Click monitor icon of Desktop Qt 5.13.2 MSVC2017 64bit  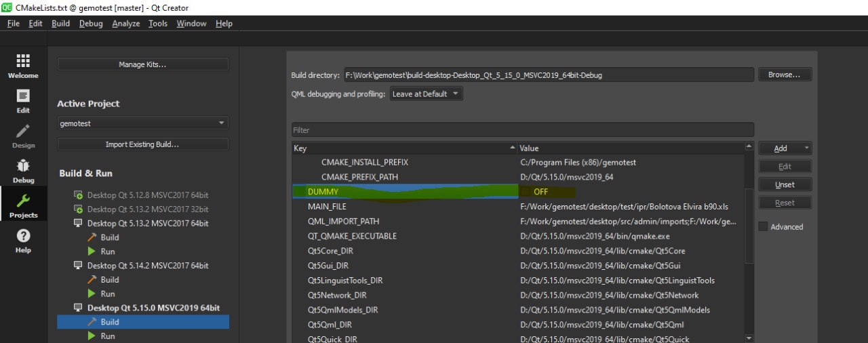click(x=79, y=223)
